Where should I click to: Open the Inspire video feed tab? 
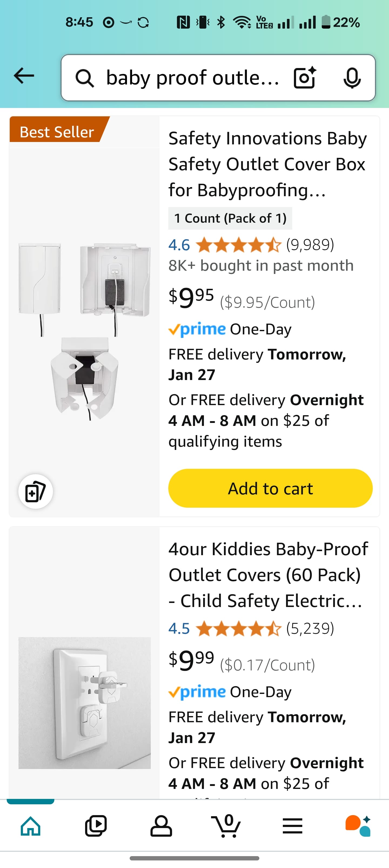coord(96,826)
